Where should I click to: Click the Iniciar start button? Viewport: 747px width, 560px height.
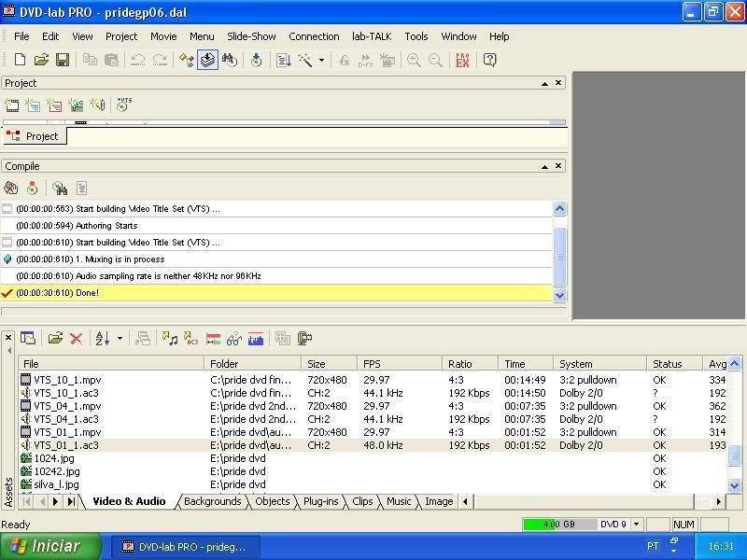coord(45,546)
